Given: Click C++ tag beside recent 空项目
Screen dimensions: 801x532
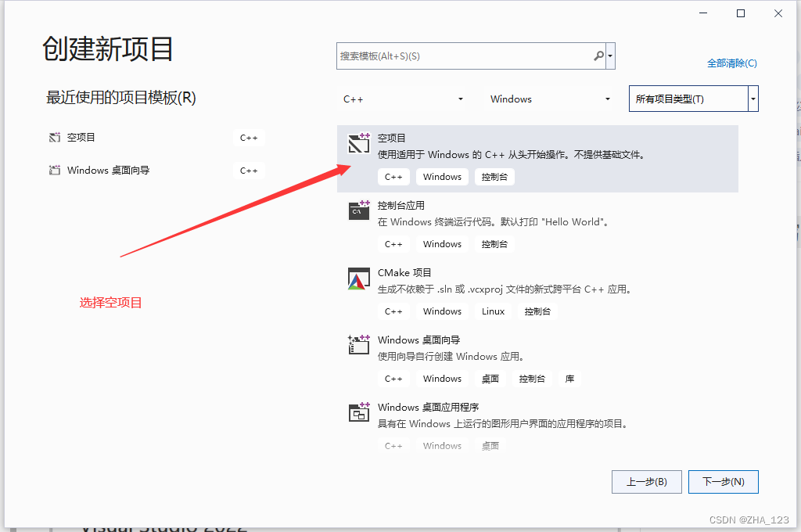Looking at the screenshot, I should (x=249, y=138).
